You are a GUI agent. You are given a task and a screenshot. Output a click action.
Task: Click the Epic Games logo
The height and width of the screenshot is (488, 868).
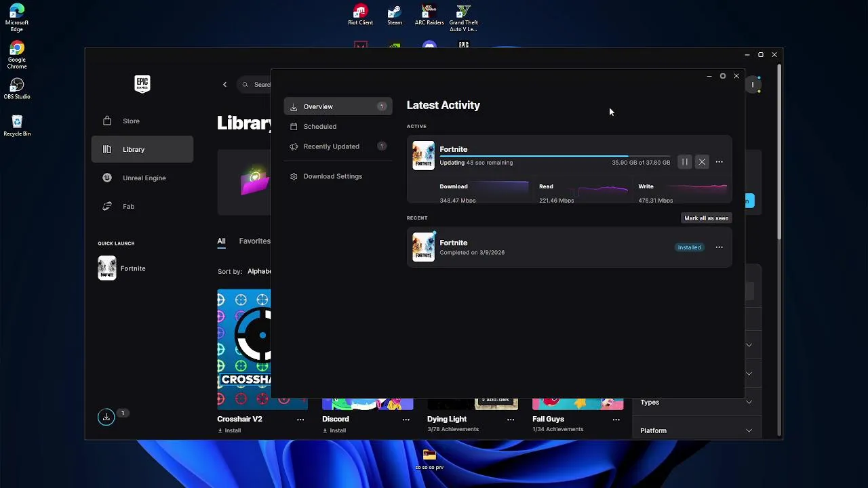(x=142, y=84)
